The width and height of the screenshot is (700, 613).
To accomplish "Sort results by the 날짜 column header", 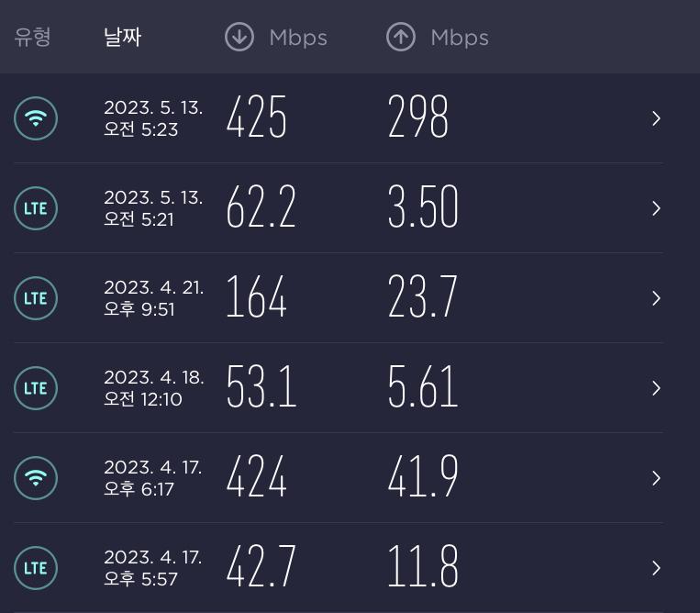I will tap(122, 38).
